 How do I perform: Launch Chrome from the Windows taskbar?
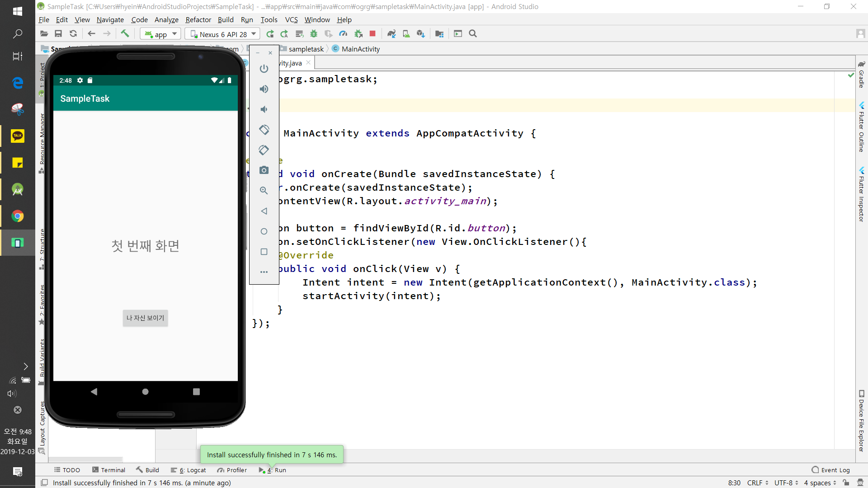pos(18,216)
